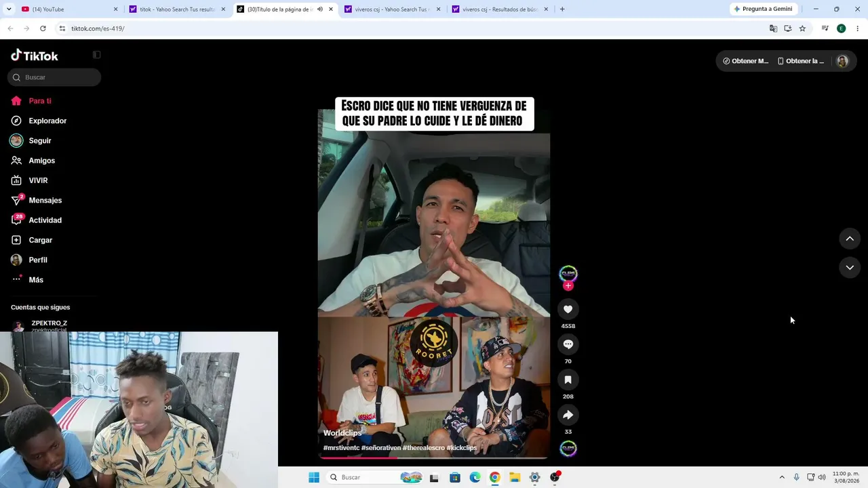
Task: Click the TikTok Buscar search field
Action: point(54,77)
